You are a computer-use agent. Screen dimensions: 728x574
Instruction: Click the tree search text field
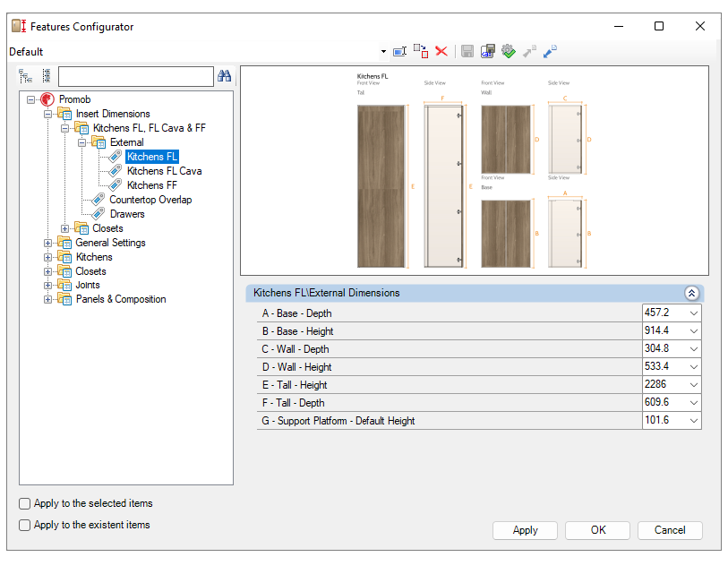(135, 76)
